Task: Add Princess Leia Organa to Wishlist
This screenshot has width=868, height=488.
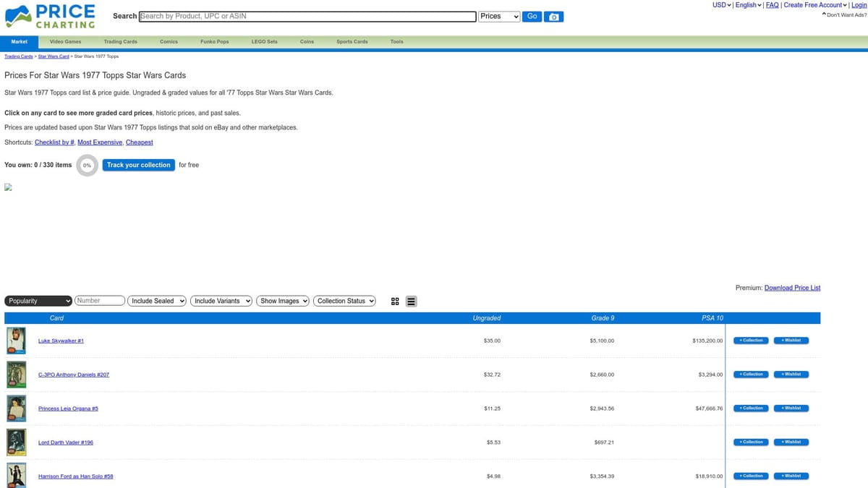Action: click(x=791, y=408)
